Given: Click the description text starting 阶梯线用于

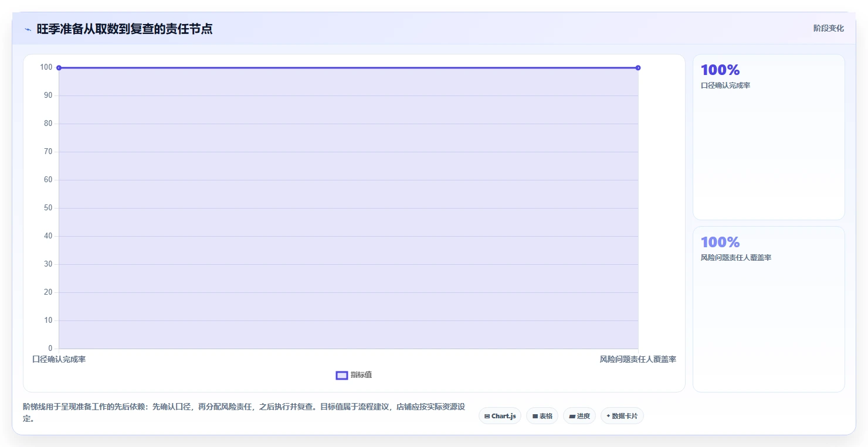Looking at the screenshot, I should tap(244, 412).
